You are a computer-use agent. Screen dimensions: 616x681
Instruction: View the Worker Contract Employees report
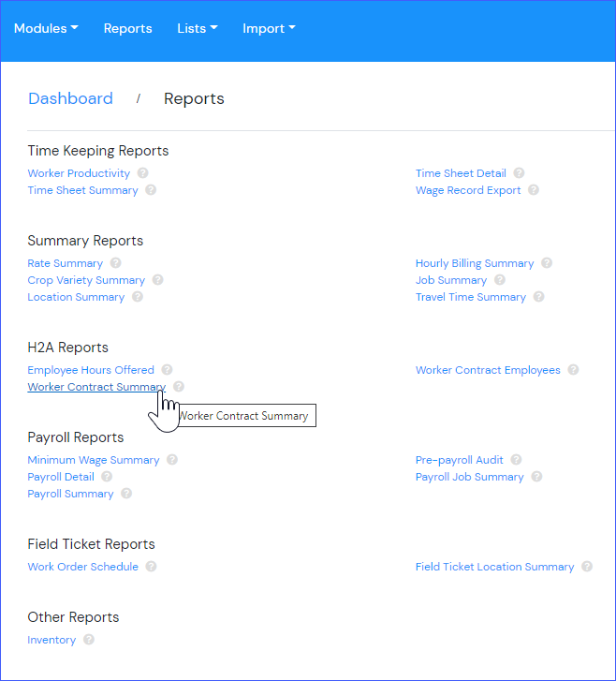pos(488,370)
